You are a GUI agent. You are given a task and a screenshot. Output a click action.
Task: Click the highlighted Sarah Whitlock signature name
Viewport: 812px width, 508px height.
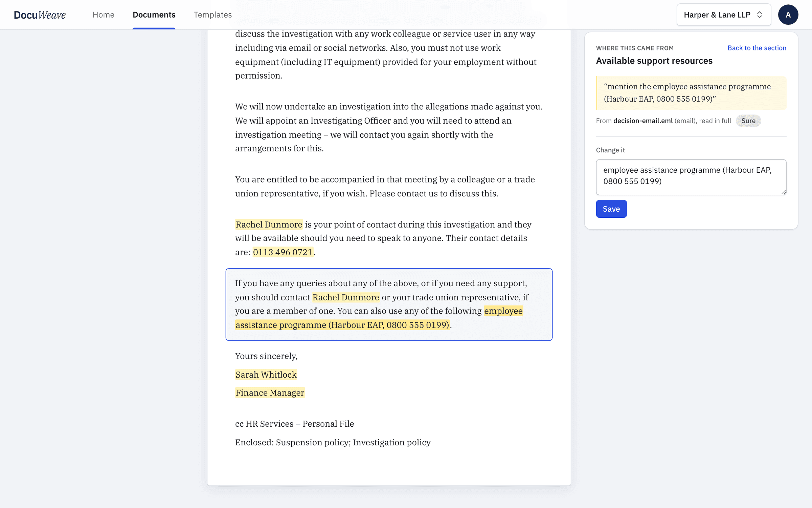[266, 375]
